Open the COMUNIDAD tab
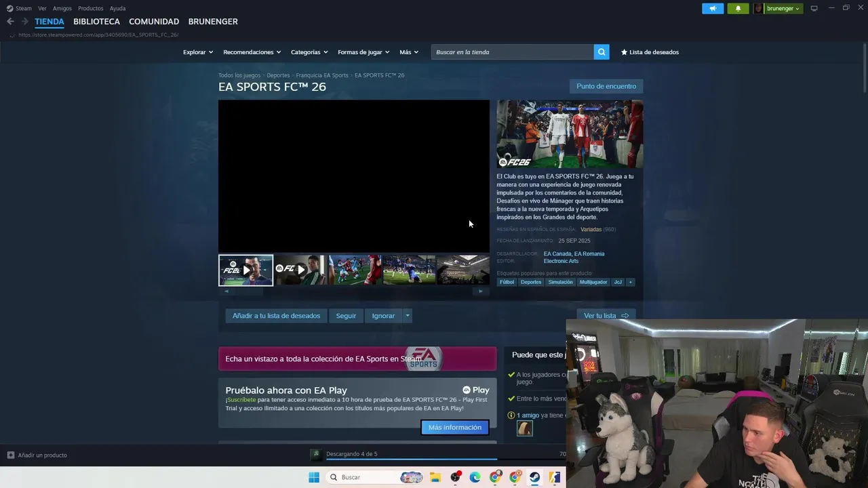This screenshot has width=868, height=488. click(154, 22)
